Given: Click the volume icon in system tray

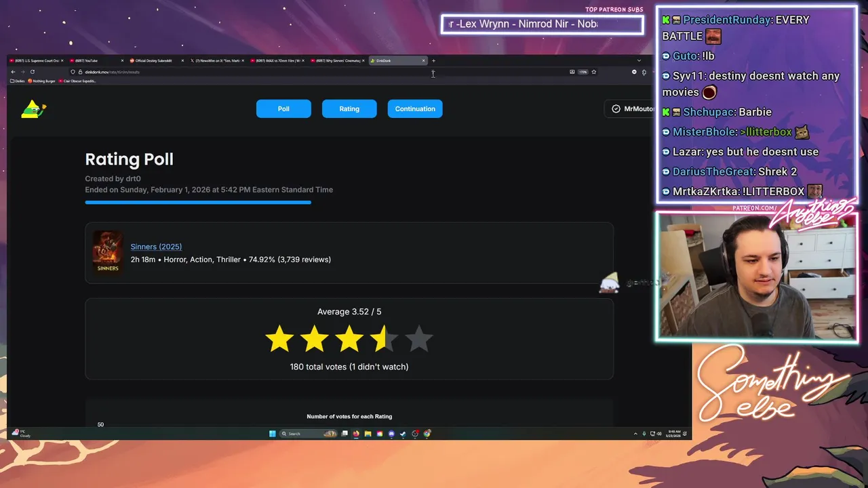Looking at the screenshot, I should [x=659, y=434].
